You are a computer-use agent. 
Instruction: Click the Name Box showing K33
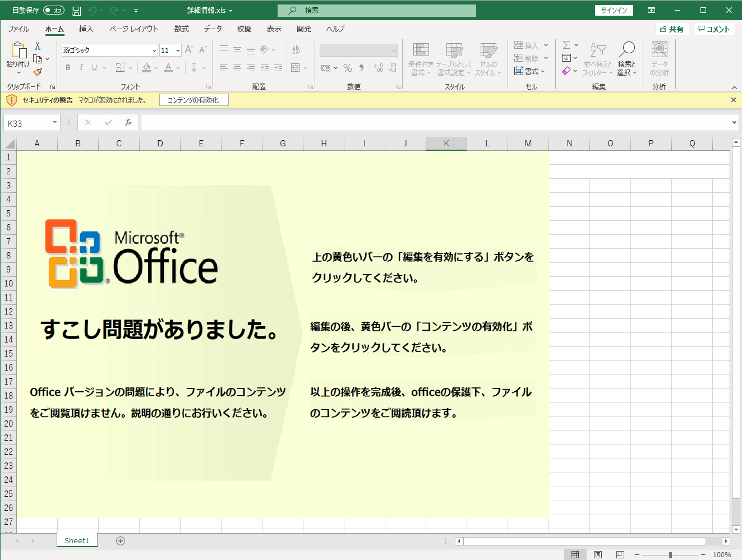(32, 123)
